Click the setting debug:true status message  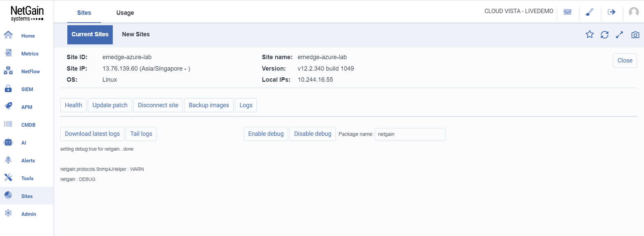97,149
